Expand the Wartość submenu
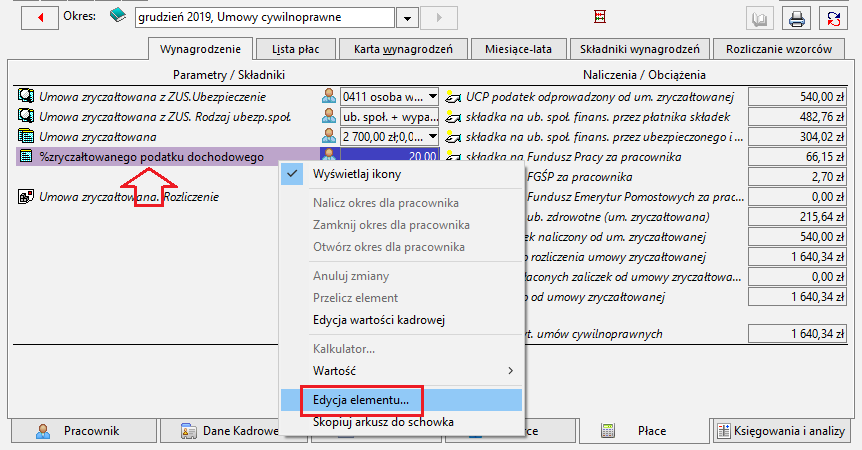 [401, 371]
